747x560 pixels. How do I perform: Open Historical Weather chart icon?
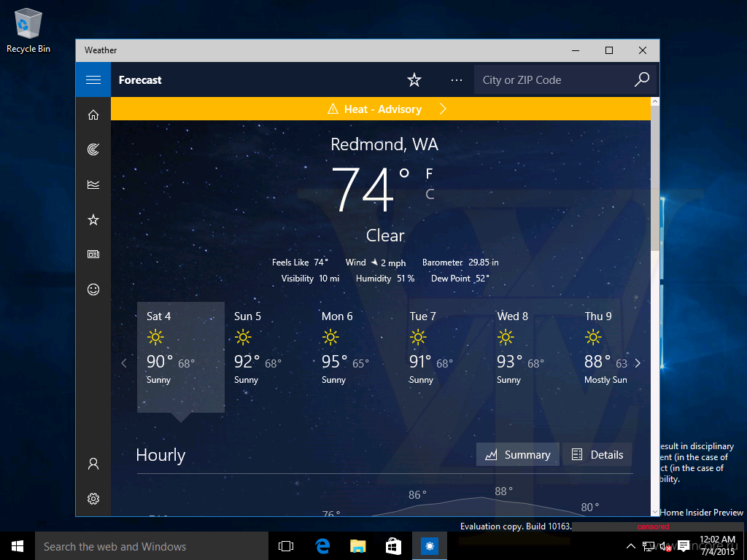(93, 184)
